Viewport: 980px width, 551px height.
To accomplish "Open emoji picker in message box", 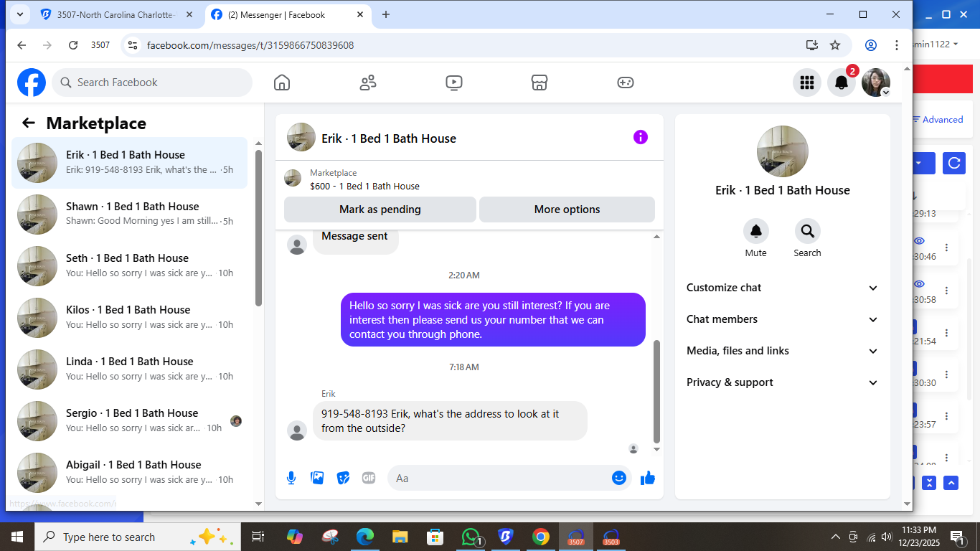I will (x=619, y=478).
